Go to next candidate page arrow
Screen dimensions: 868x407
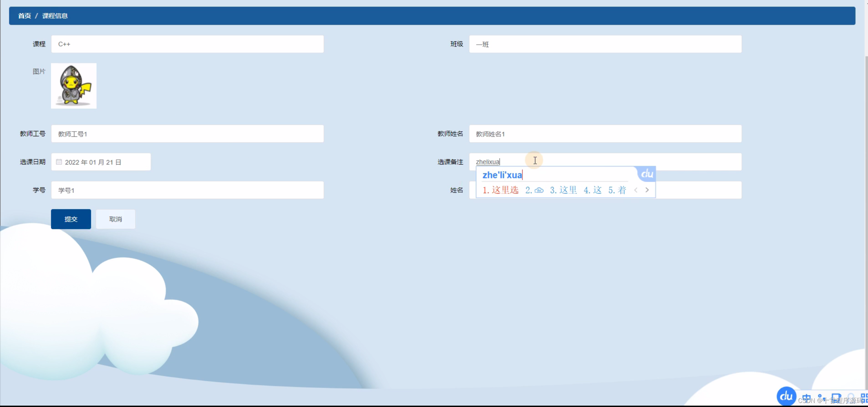click(x=647, y=190)
